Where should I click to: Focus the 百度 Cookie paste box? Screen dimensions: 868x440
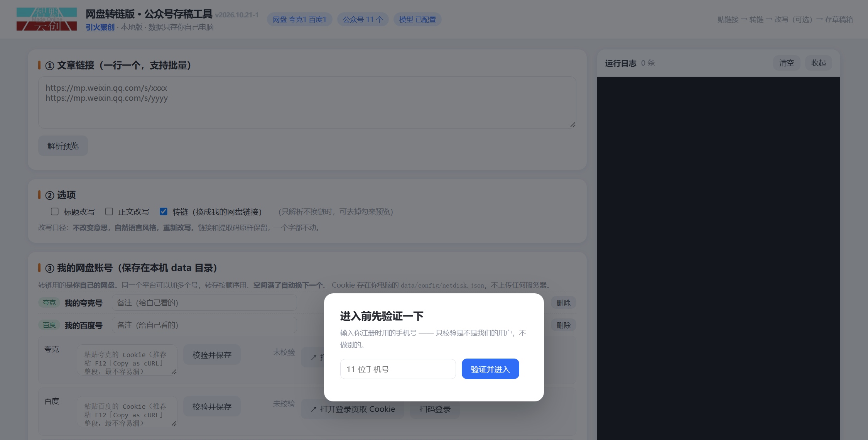127,411
